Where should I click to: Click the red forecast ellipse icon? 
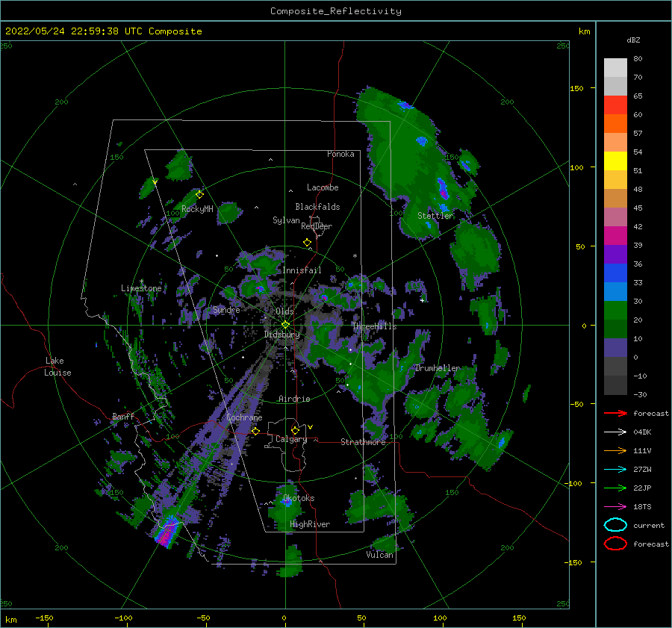615,544
